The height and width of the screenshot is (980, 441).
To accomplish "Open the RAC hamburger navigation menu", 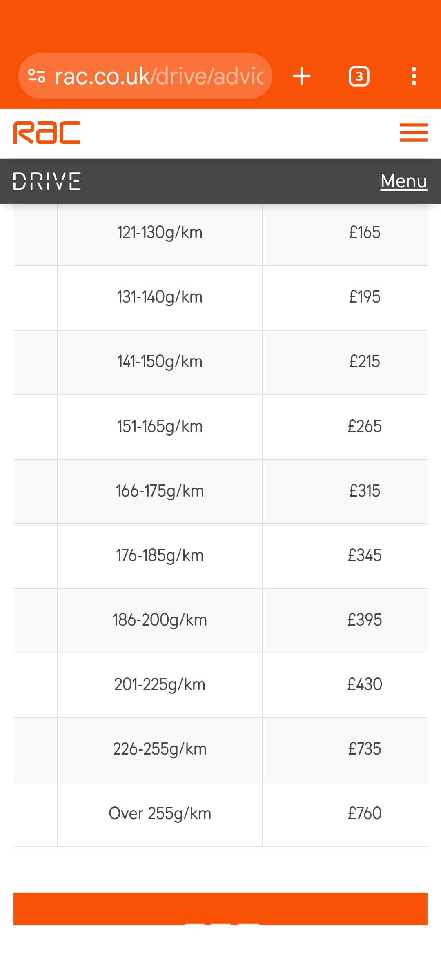I will click(x=413, y=133).
